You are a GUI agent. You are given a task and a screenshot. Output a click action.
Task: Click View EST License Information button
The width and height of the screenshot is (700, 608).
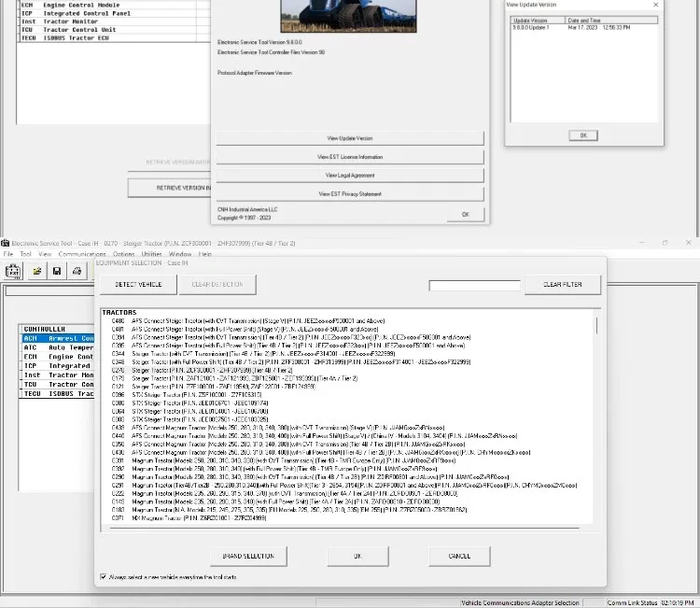pyautogui.click(x=350, y=157)
